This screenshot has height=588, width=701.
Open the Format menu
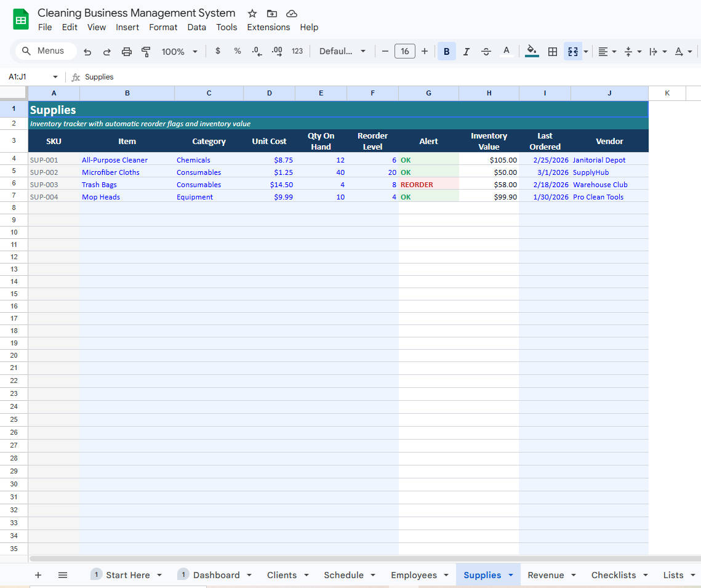coord(163,27)
